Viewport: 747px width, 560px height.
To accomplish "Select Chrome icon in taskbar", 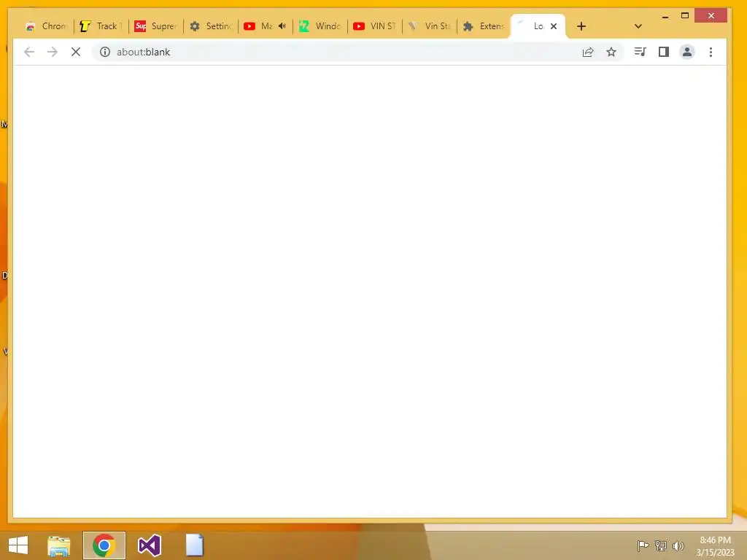I will (104, 545).
